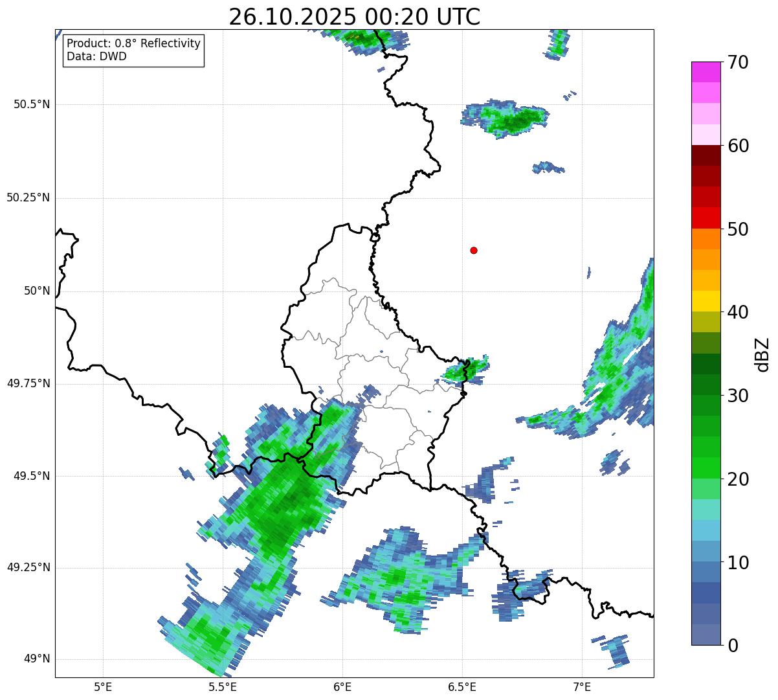Click the 49°N latitude label
The image size is (778, 700).
click(38, 659)
